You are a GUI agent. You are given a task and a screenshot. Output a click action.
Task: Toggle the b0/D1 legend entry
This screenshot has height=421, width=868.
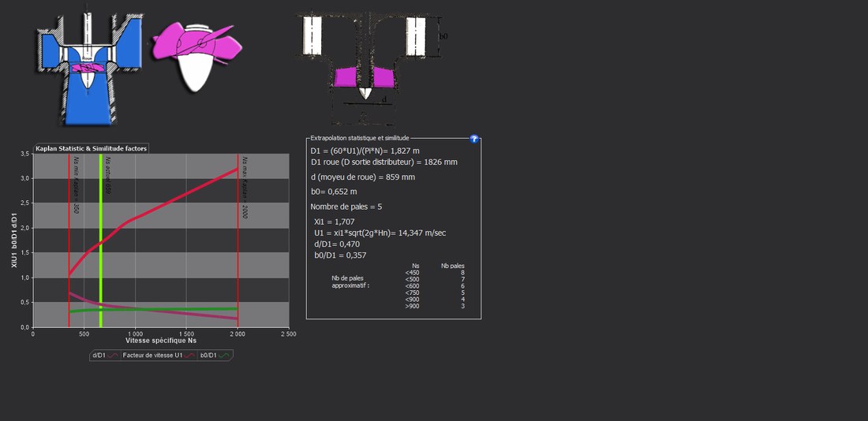click(x=215, y=355)
